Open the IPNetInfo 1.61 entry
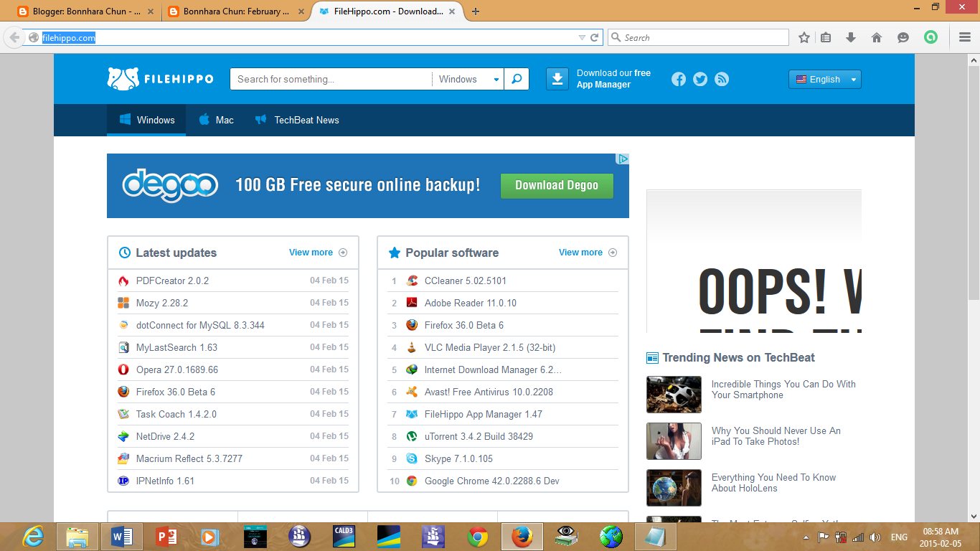This screenshot has width=980, height=551. tap(165, 481)
